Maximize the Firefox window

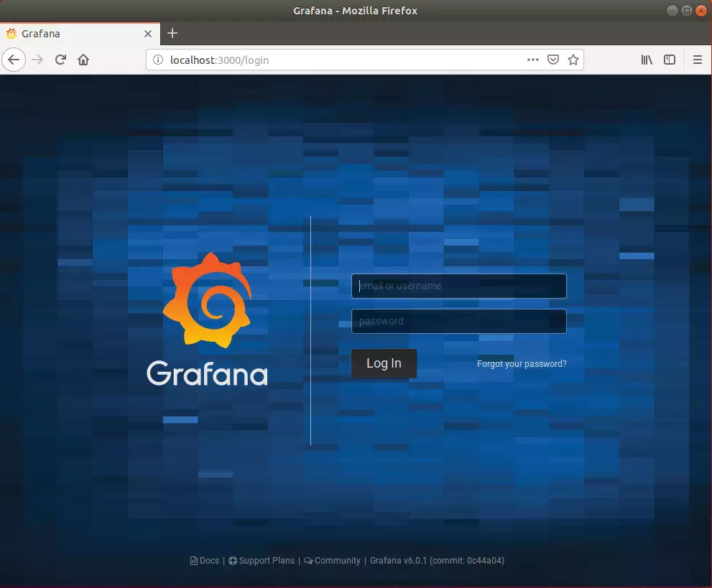pos(687,11)
